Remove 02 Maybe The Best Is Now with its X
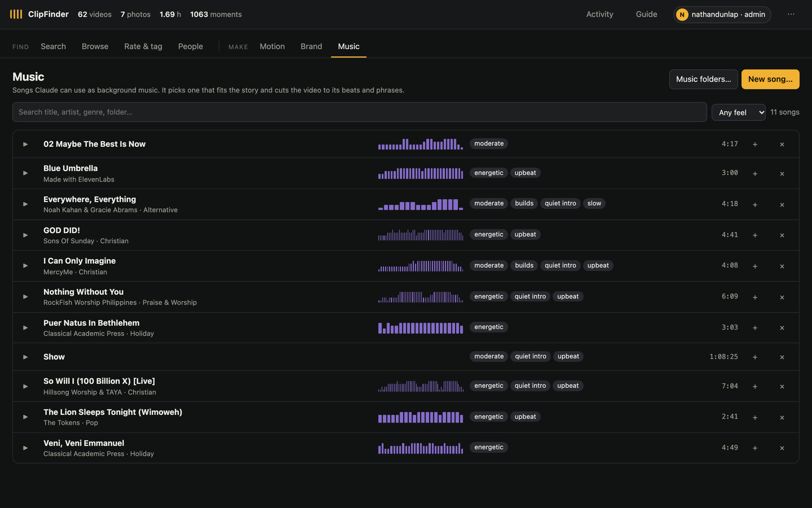Image resolution: width=812 pixels, height=508 pixels. point(782,144)
